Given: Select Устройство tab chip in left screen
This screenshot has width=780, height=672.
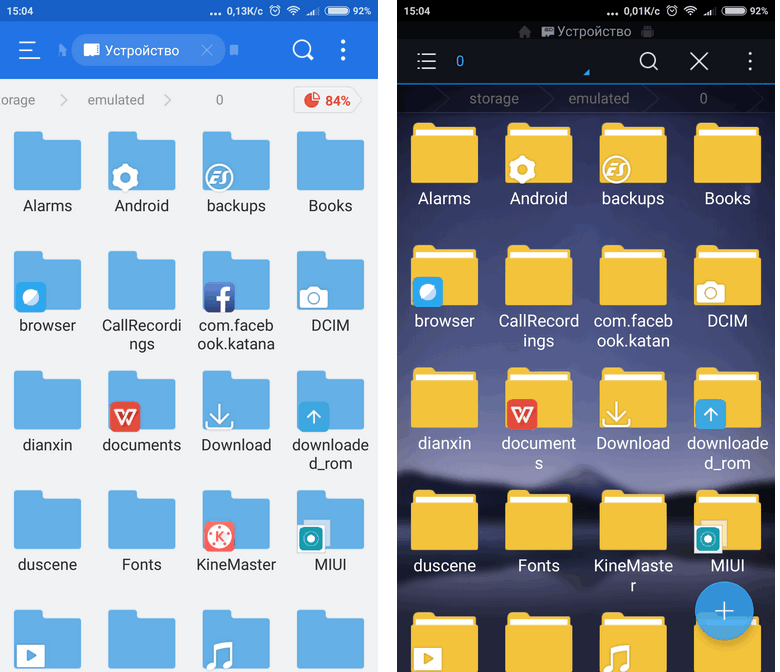Looking at the screenshot, I should (x=148, y=50).
